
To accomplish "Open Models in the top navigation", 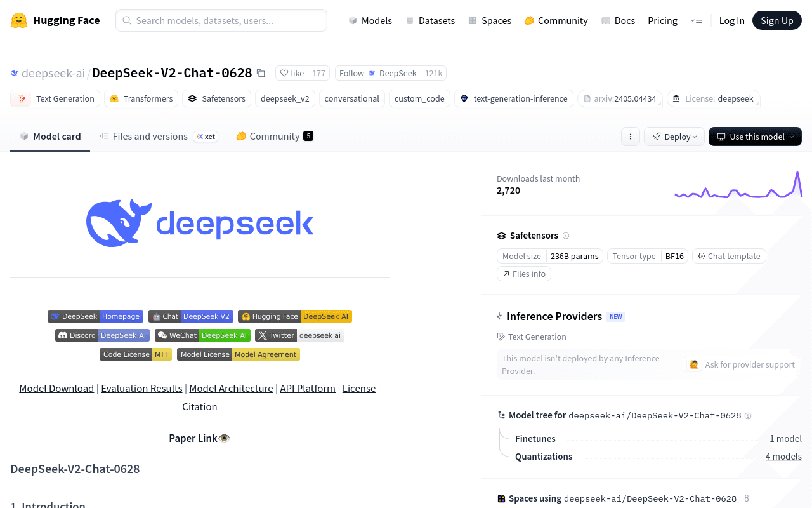I will (x=370, y=20).
